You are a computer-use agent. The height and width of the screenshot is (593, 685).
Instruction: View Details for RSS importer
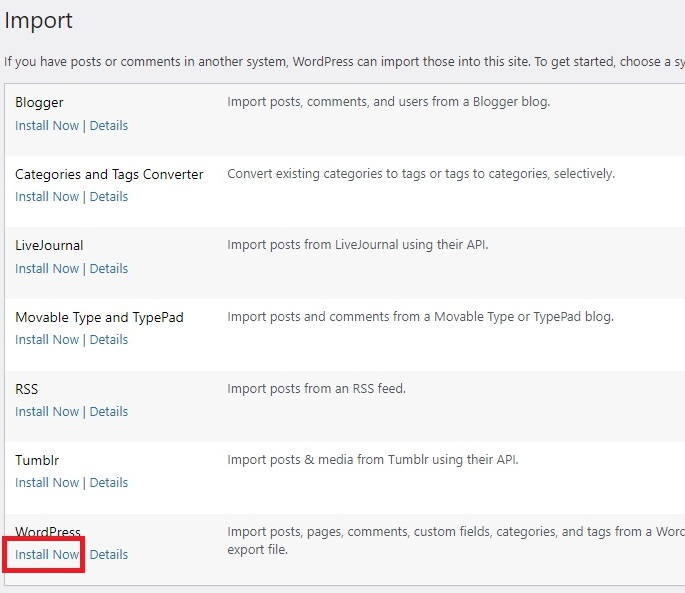click(109, 411)
